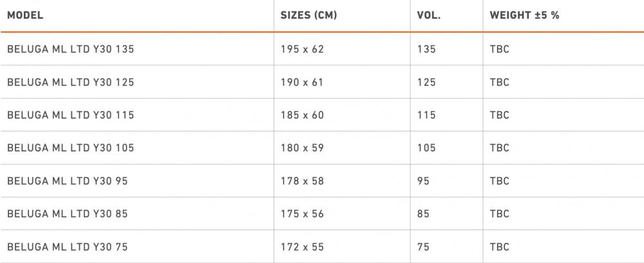Select the BELUGA ML LTD Y30 75 cell
The width and height of the screenshot is (644, 263).
tap(68, 246)
